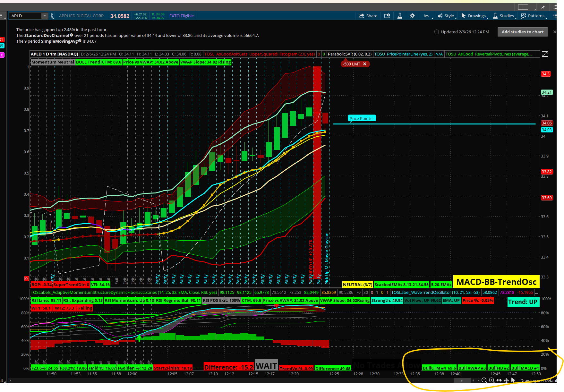
Task: Open the Patterns menu
Action: click(x=534, y=16)
